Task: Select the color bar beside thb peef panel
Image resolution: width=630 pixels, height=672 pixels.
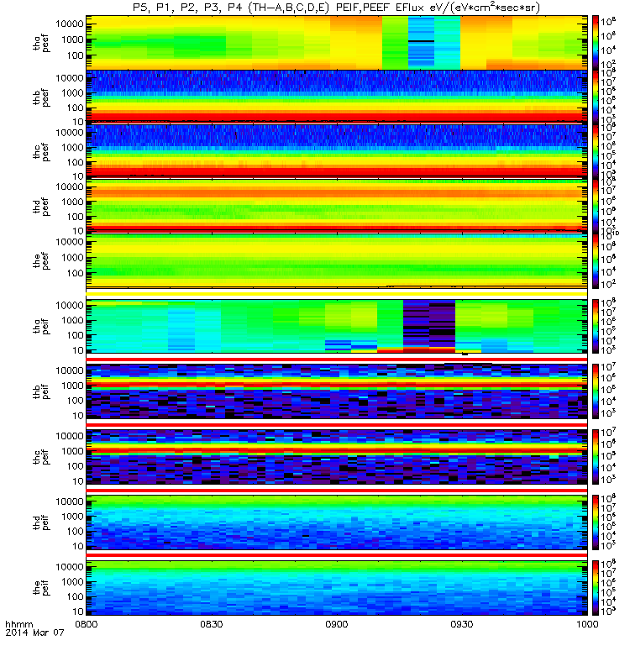Action: tap(596, 97)
